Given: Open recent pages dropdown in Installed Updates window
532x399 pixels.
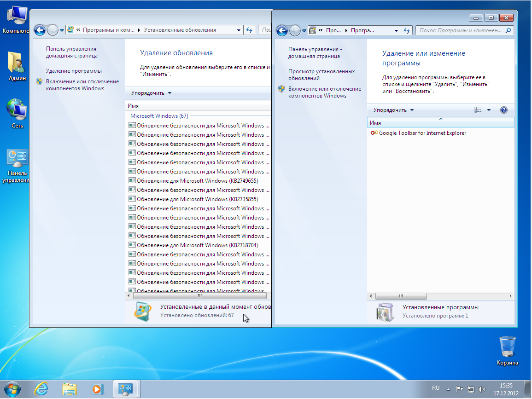Looking at the screenshot, I should (x=62, y=30).
